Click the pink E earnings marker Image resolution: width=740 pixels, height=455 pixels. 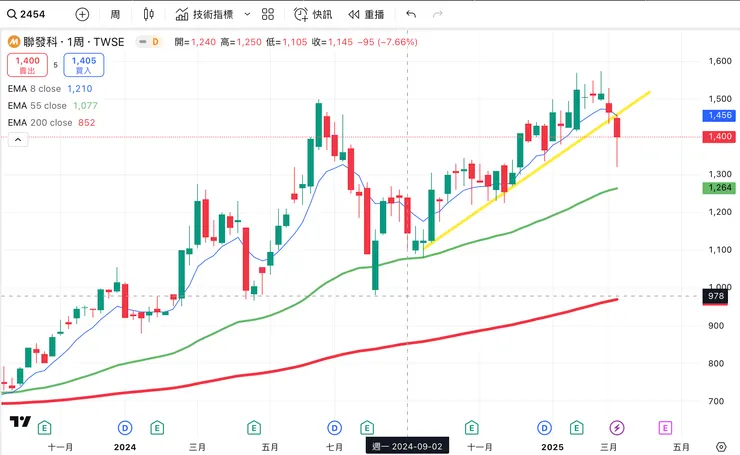click(x=665, y=428)
